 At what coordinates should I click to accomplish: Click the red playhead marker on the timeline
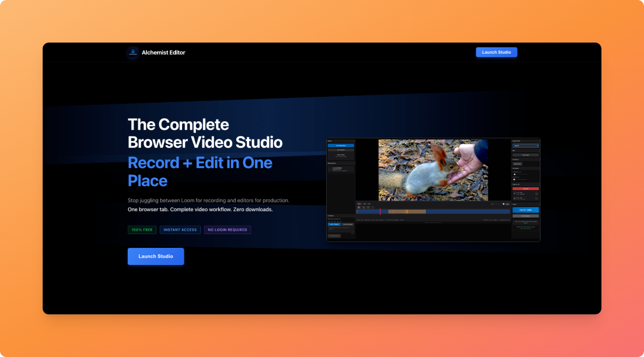(x=380, y=211)
